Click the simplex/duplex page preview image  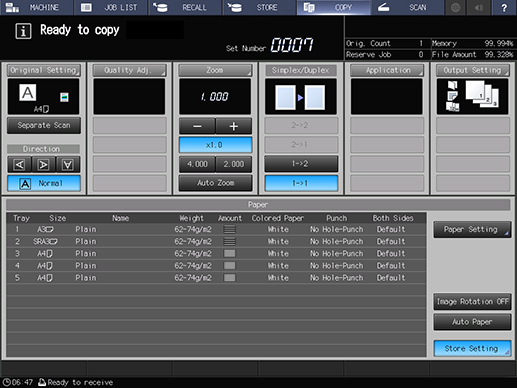tap(301, 97)
